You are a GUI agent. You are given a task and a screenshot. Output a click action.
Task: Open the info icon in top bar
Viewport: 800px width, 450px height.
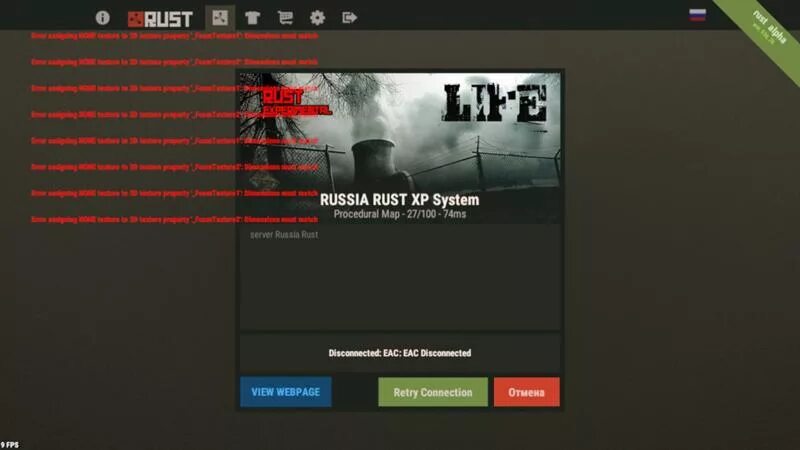point(103,18)
